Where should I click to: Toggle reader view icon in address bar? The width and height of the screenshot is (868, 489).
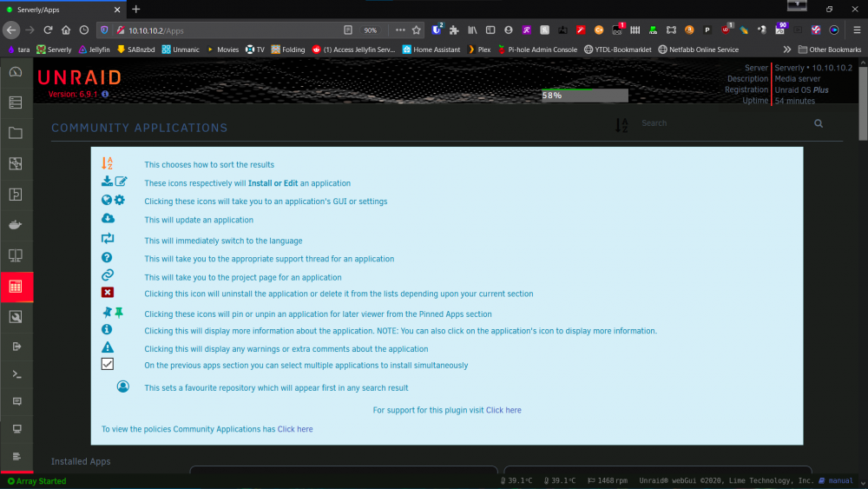point(348,30)
